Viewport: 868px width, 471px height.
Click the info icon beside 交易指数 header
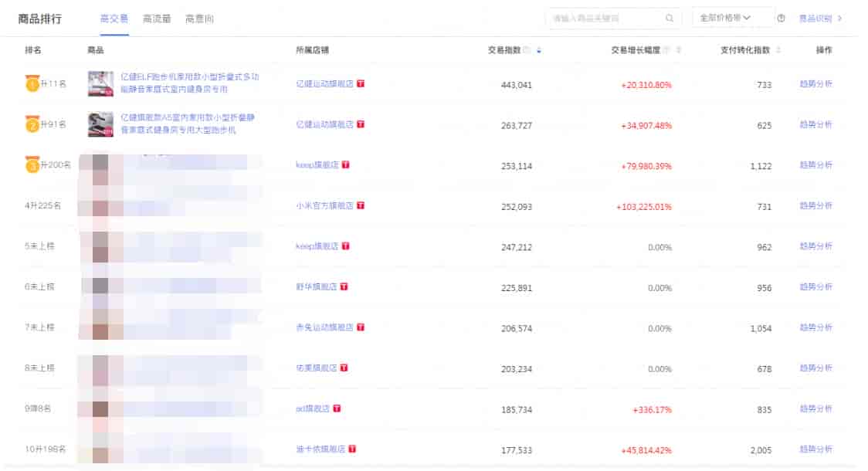(527, 50)
